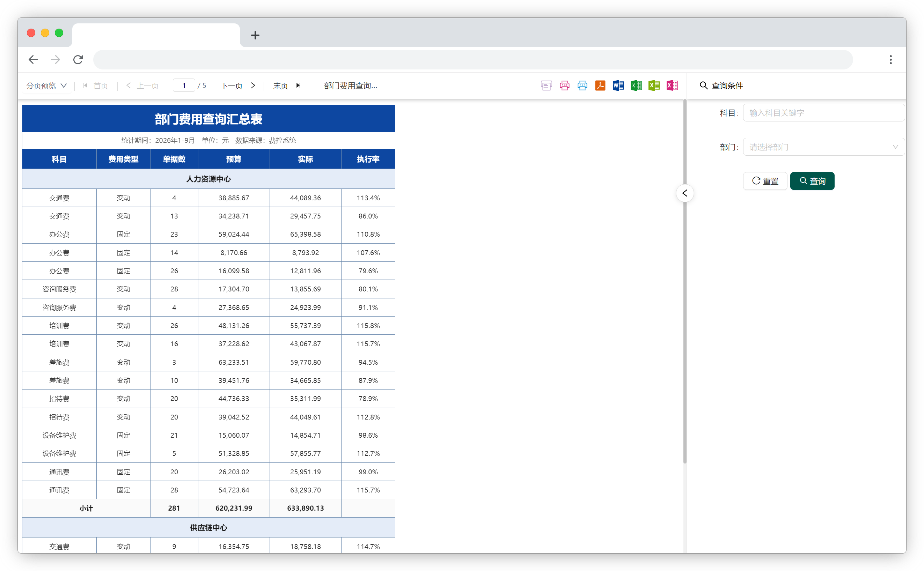Jump to 末页 last page
The height and width of the screenshot is (571, 924).
287,86
